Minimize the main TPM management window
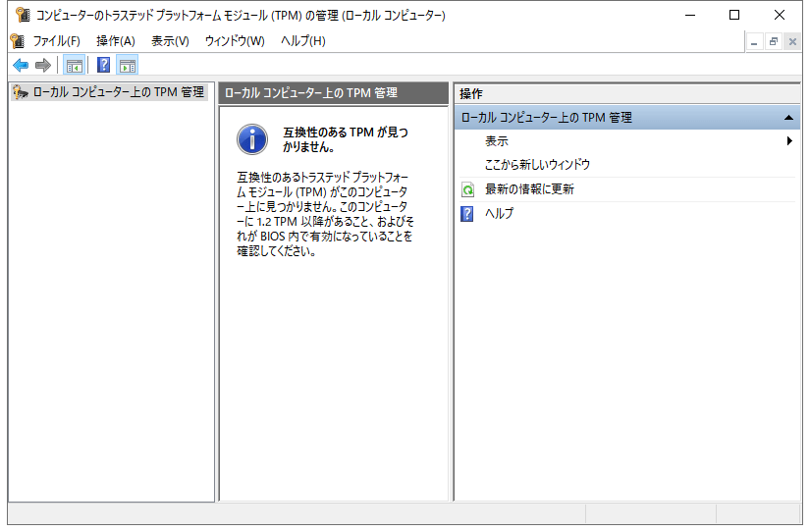This screenshot has height=532, width=810. click(690, 15)
